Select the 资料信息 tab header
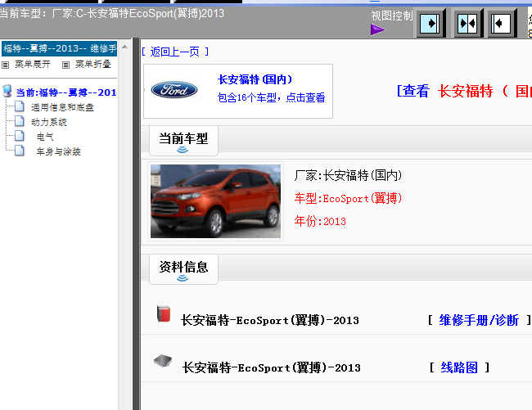The width and height of the screenshot is (532, 410). (x=183, y=269)
